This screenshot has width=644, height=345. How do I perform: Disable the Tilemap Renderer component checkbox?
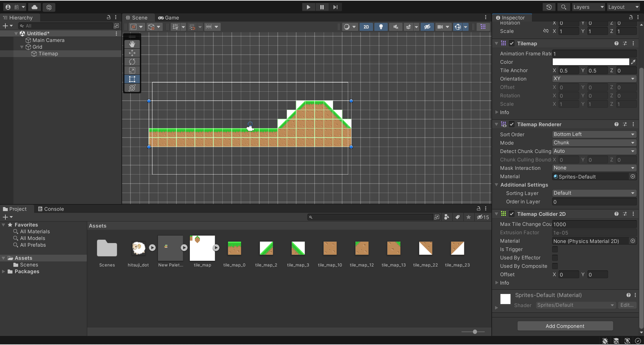(512, 125)
